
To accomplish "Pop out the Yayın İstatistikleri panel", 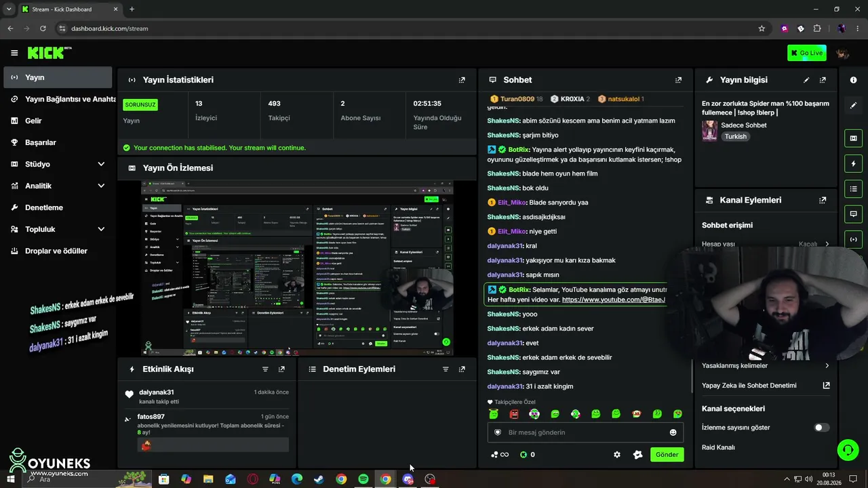I will [462, 80].
